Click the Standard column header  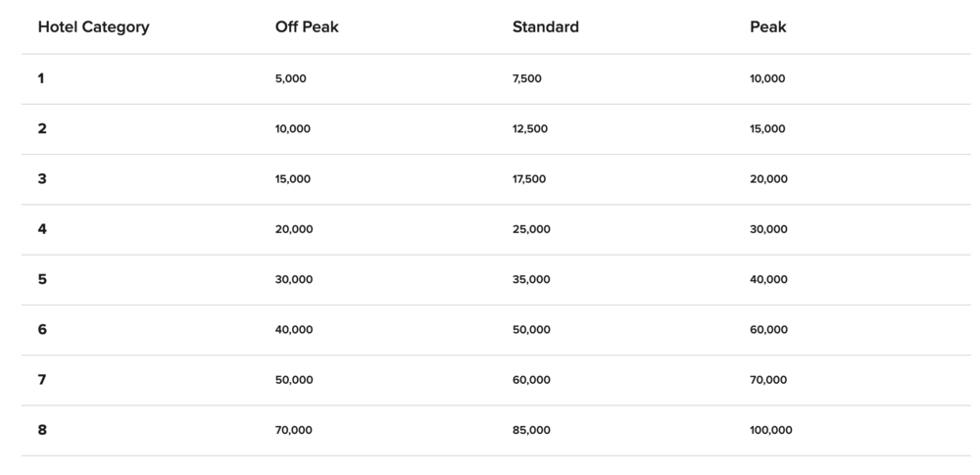545,27
